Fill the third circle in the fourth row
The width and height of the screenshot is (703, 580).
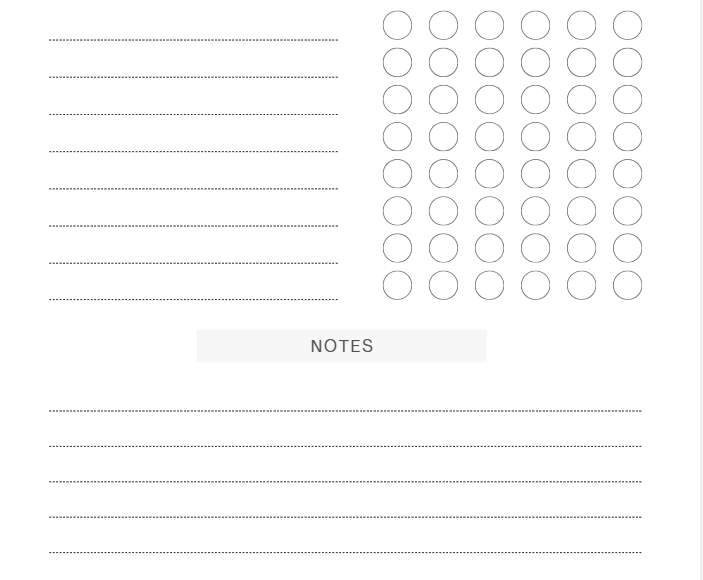click(489, 136)
